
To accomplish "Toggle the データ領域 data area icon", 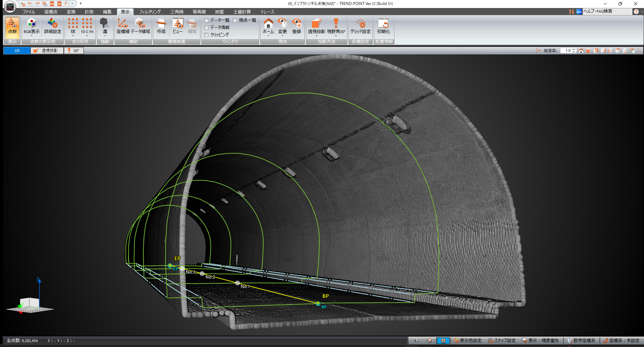I will click(x=140, y=27).
